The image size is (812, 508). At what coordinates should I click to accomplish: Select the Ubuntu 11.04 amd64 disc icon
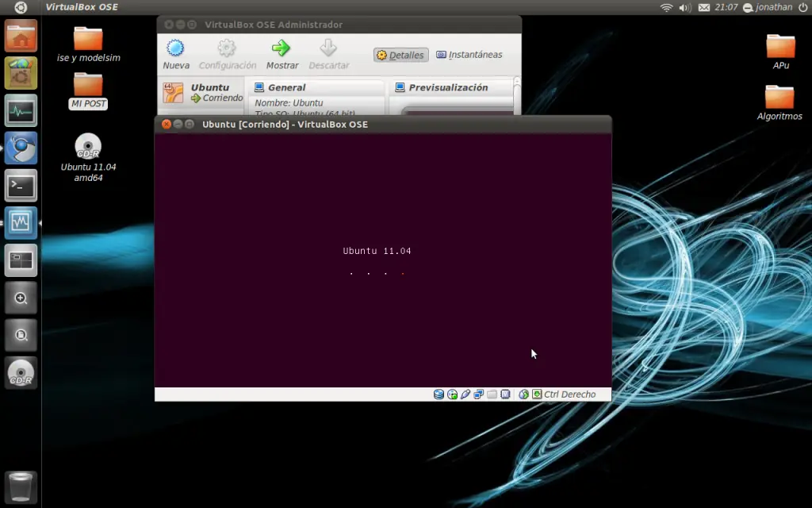pyautogui.click(x=88, y=158)
